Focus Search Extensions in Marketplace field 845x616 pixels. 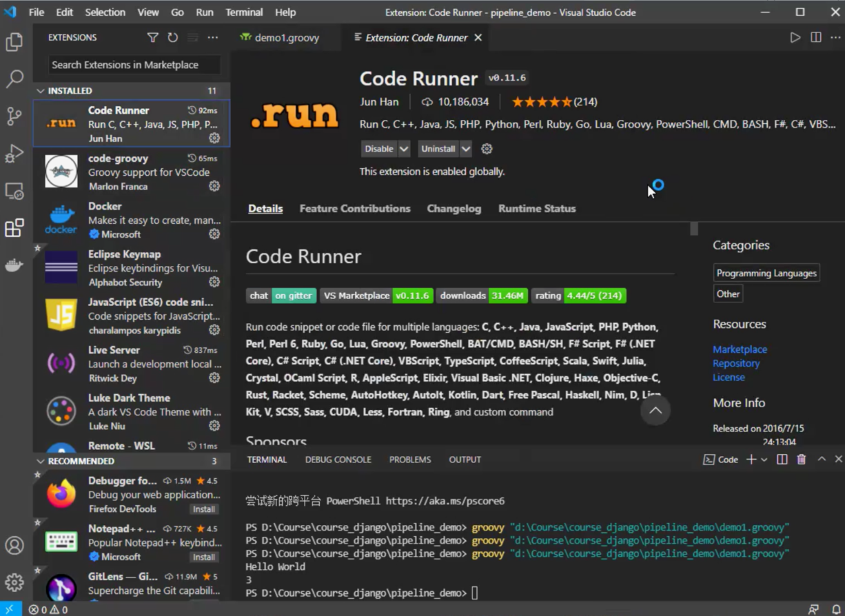coord(134,65)
